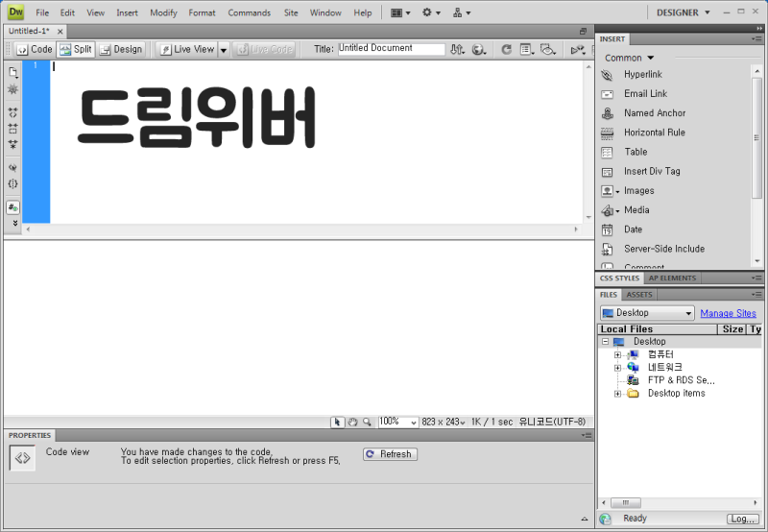768x532 pixels.
Task: Open the File menu
Action: pyautogui.click(x=42, y=12)
